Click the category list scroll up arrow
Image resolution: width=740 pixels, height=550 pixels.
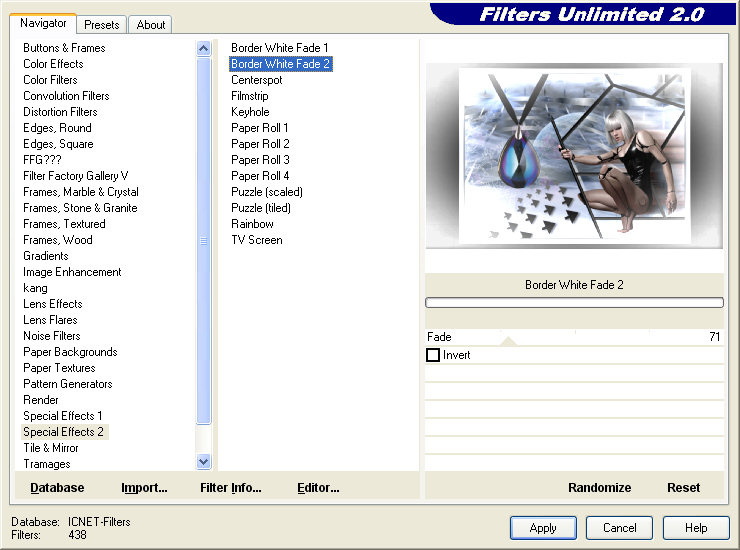point(203,48)
